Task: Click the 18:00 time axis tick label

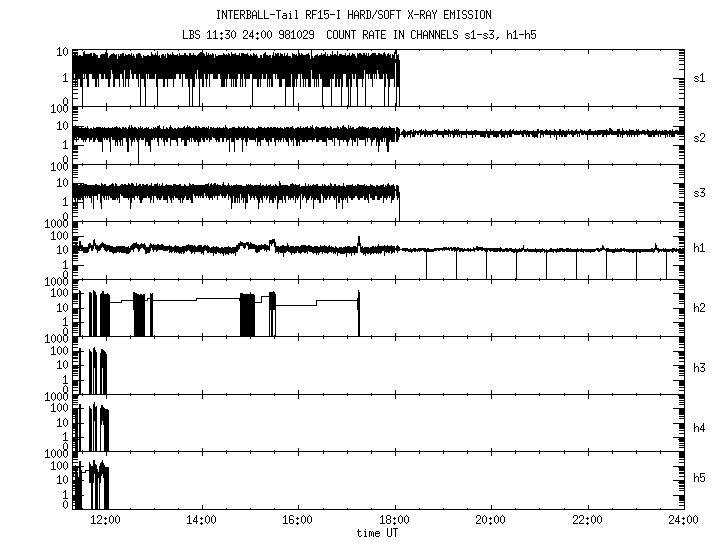Action: [395, 521]
